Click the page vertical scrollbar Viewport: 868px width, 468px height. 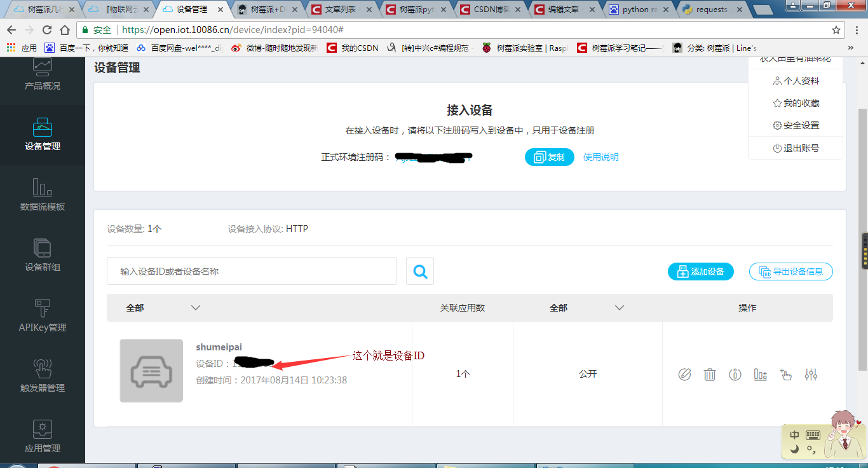click(x=862, y=238)
